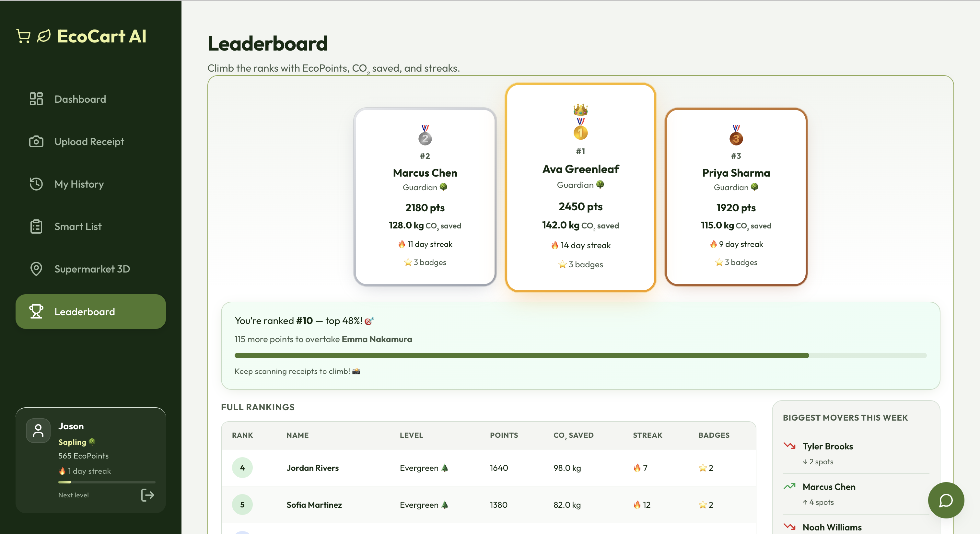Click the shopping cart logo icon
Screen dimensions: 980x534
coord(24,37)
